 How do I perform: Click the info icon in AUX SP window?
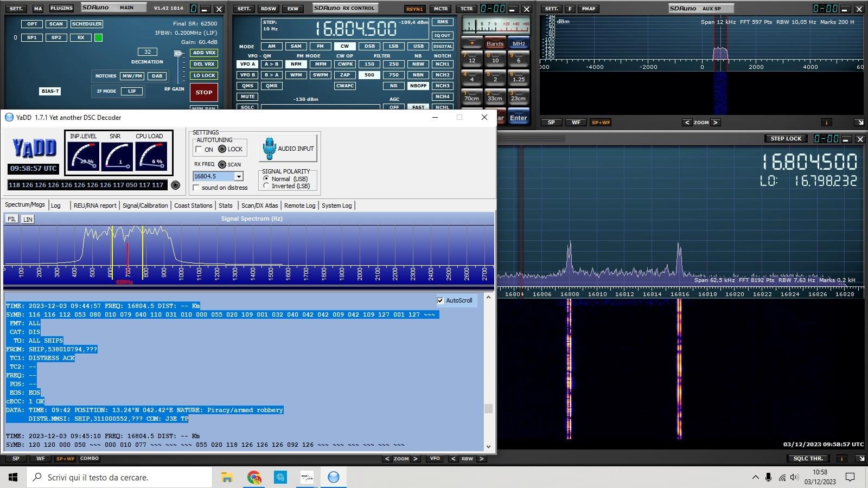(826, 123)
